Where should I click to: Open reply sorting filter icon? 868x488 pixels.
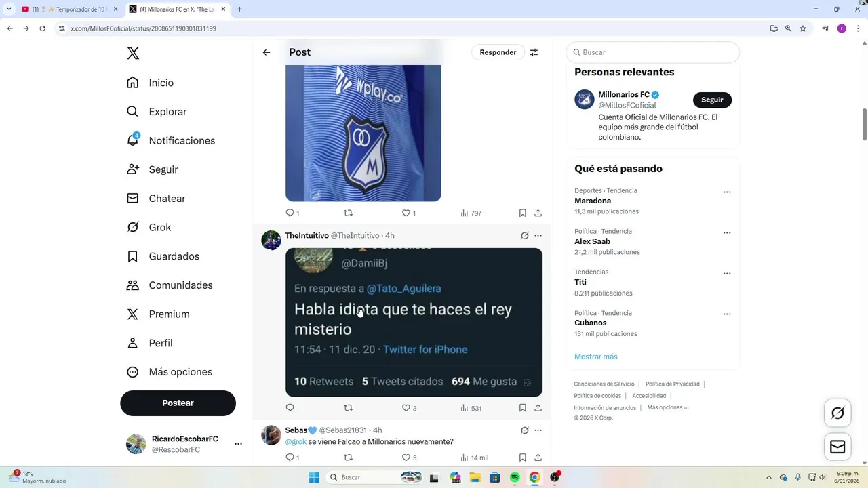coord(534,52)
